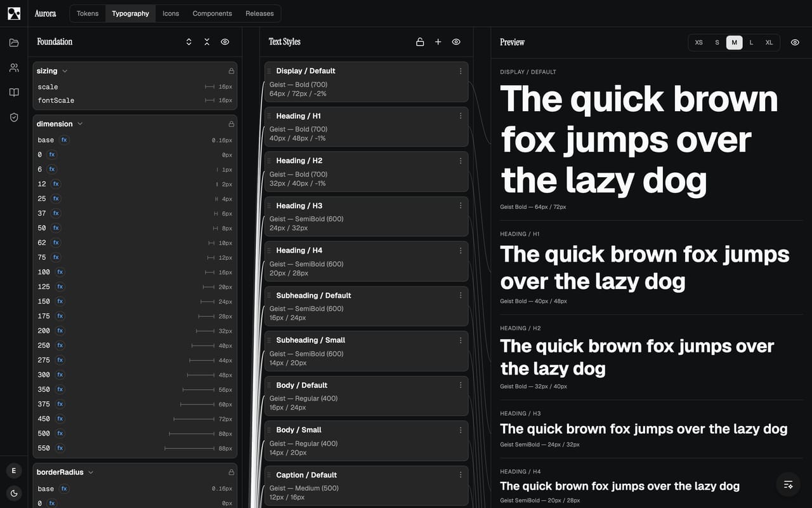Screen dimensions: 812x508
Task: Open the Heading / H2 options menu
Action: [461, 161]
